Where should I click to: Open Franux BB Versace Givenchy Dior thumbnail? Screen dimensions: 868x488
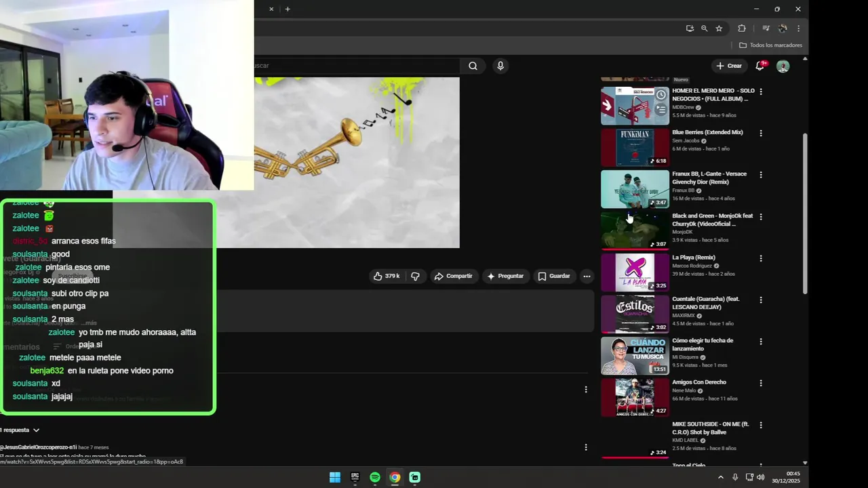(635, 189)
